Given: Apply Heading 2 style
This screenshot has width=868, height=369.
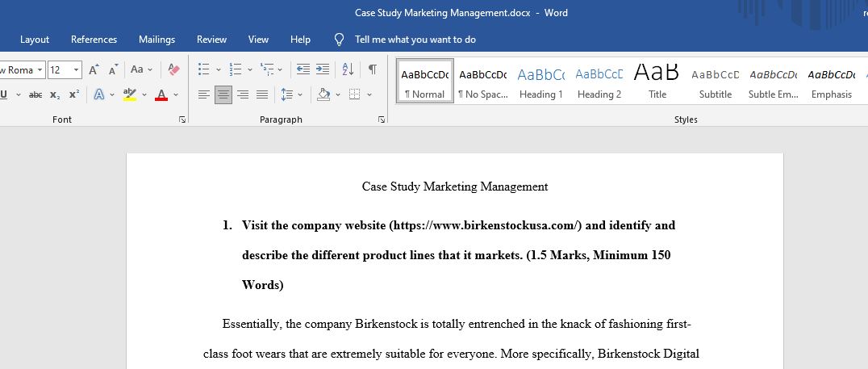Looking at the screenshot, I should 599,81.
